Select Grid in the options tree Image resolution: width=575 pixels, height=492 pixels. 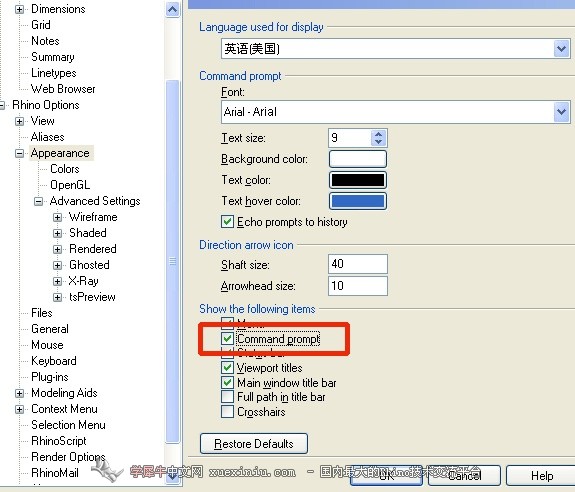coord(41,25)
